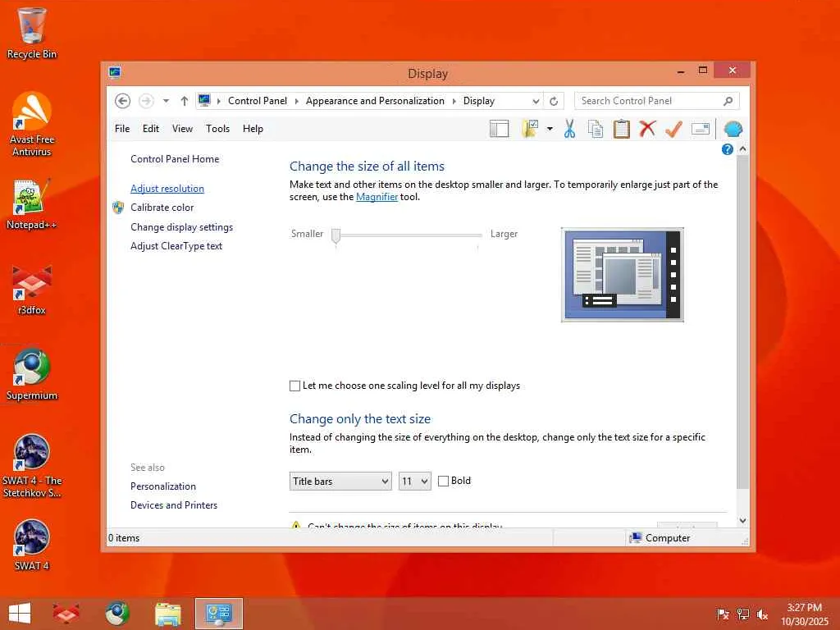The height and width of the screenshot is (630, 840).
Task: Open the Magnifier tool link
Action: click(377, 197)
